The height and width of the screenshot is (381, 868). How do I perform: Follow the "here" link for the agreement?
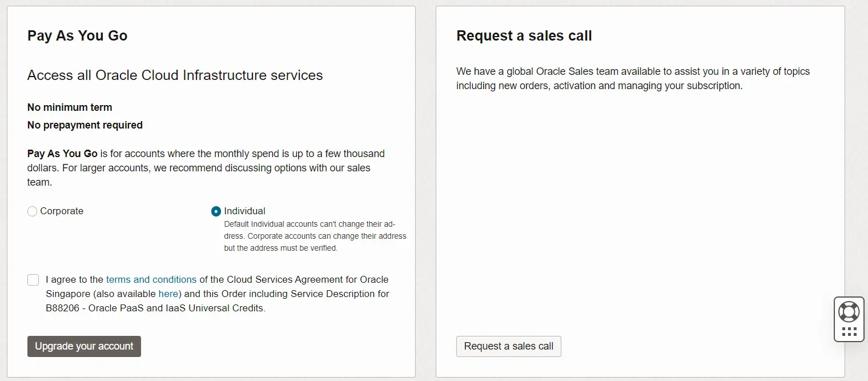(168, 294)
